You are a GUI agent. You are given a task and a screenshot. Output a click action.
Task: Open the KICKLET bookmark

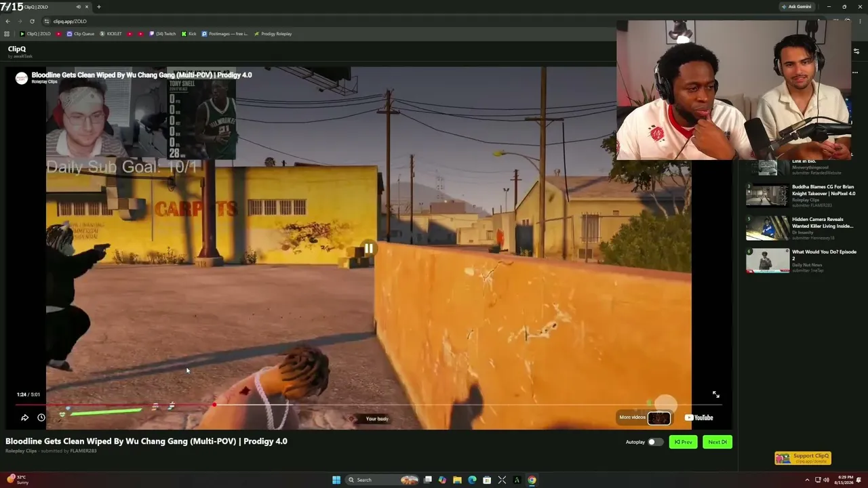click(111, 34)
